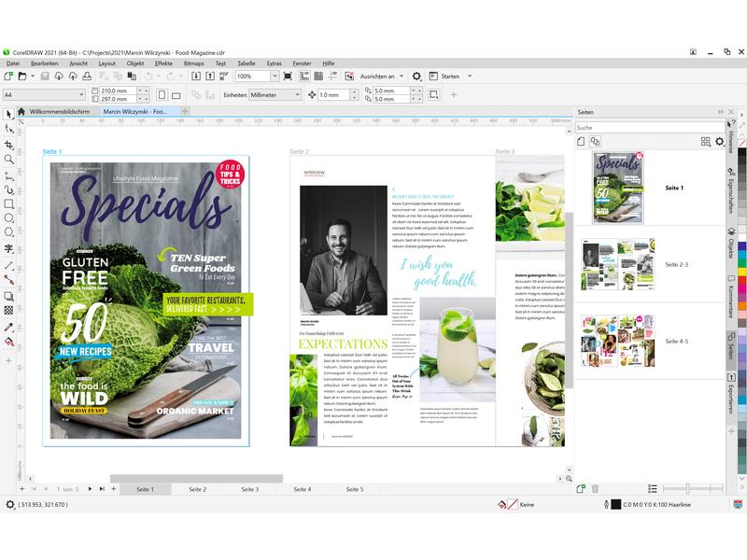Toggle show guidelines icon
This screenshot has width=747, height=560.
(333, 77)
